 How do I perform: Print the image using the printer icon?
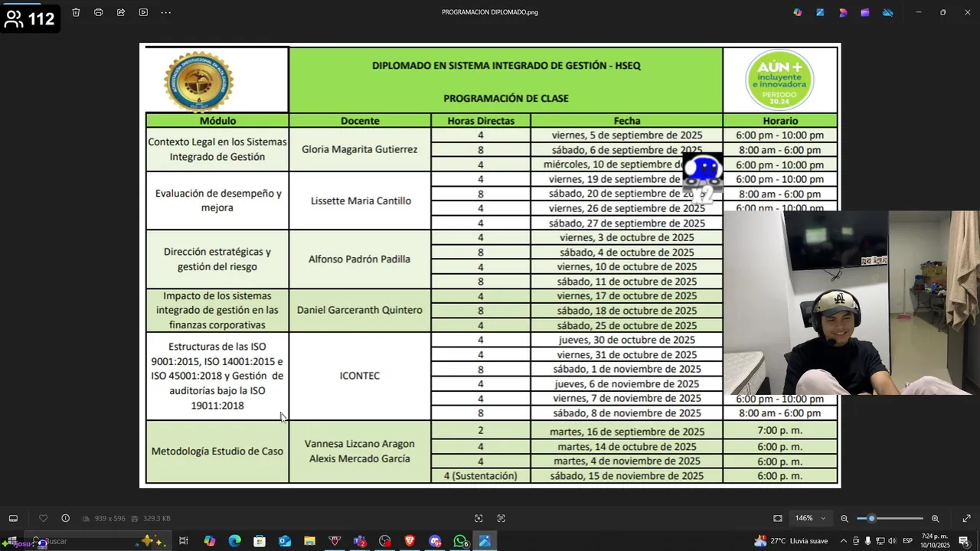point(98,12)
